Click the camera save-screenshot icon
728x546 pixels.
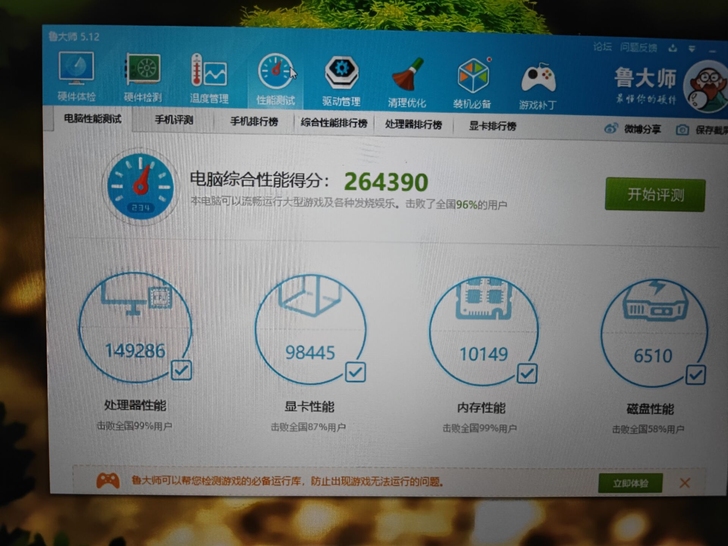coord(682,130)
